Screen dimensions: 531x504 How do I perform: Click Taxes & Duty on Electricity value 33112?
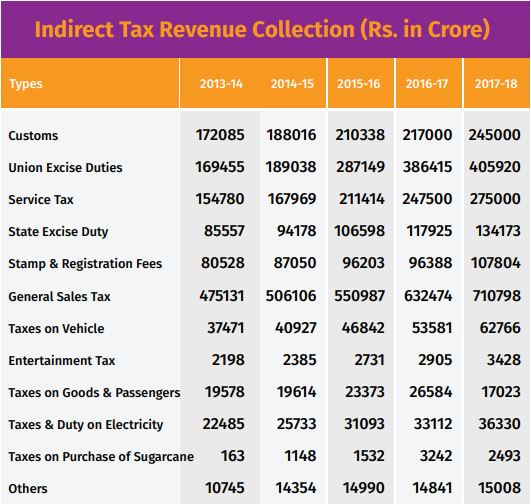coord(433,424)
